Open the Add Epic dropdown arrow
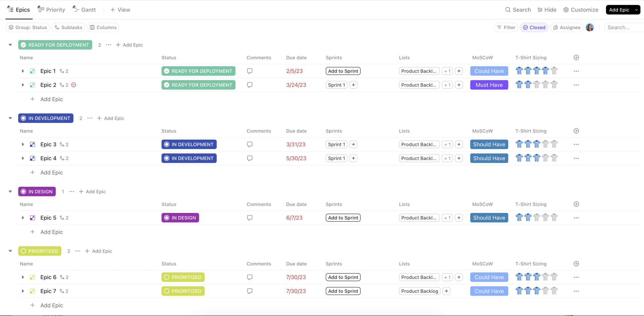Screen dimensions: 644x316 637,10
